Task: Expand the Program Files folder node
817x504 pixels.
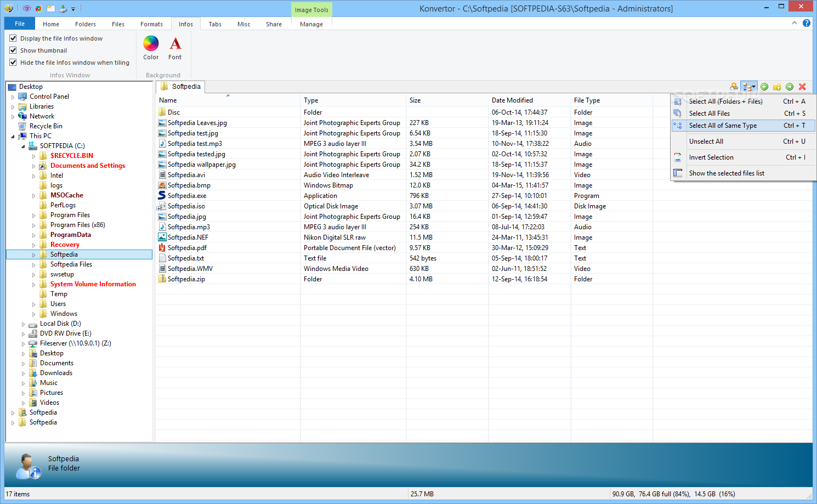Action: tap(34, 215)
